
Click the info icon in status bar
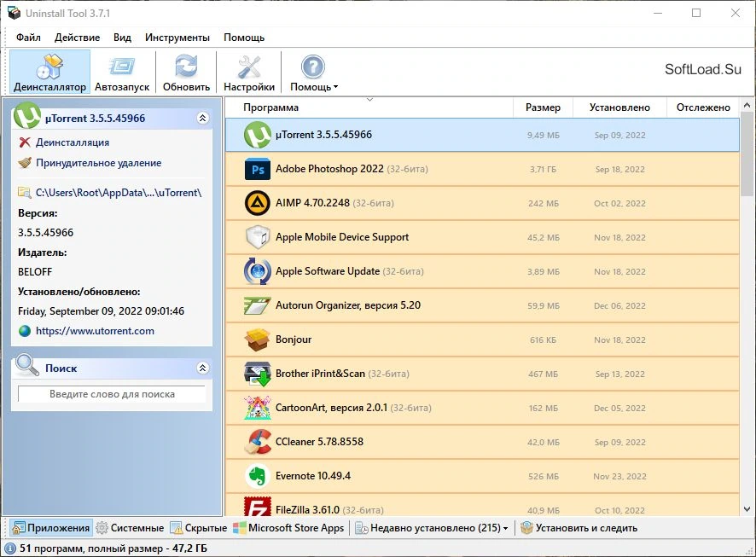click(10, 548)
